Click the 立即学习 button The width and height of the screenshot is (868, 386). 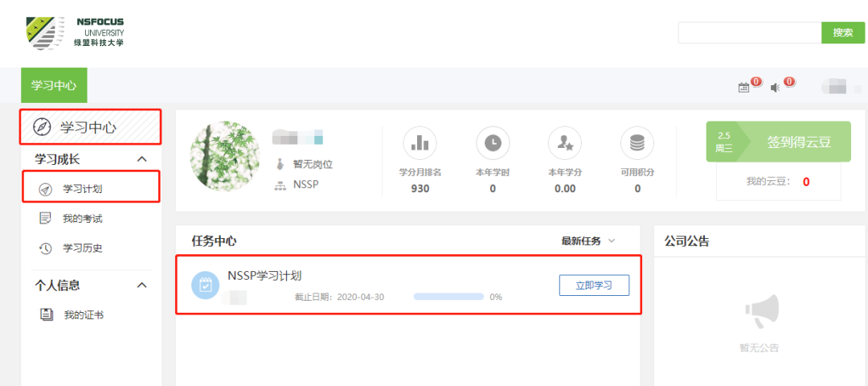tap(594, 285)
